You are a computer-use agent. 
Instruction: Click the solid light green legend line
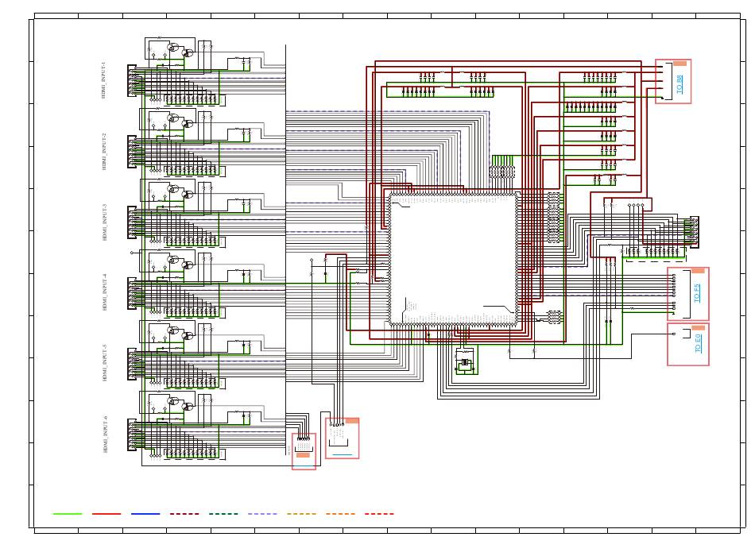67,514
